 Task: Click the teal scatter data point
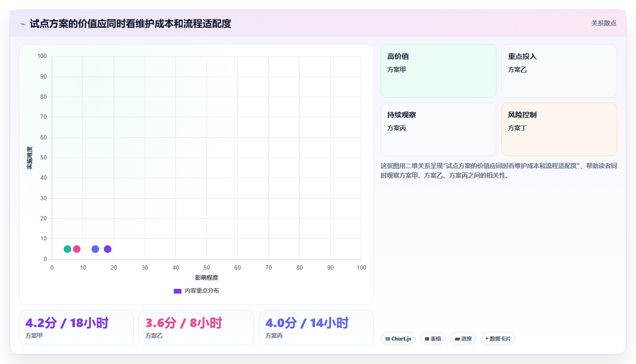click(x=68, y=249)
